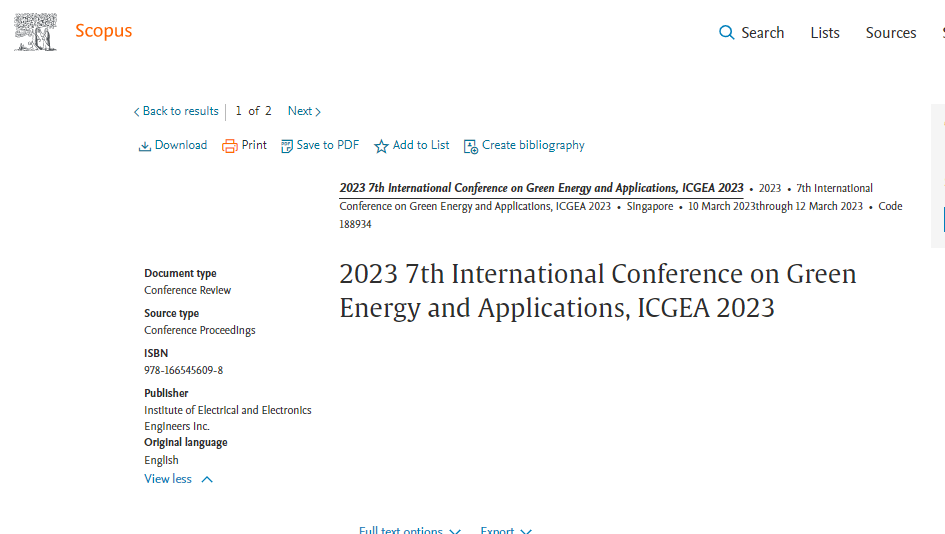Click the Singapore location text

pyautogui.click(x=650, y=206)
